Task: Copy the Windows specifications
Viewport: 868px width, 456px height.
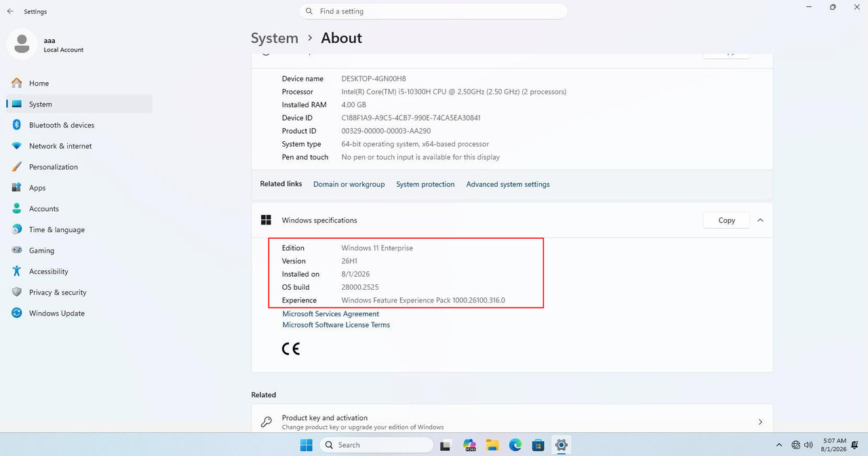Action: click(x=726, y=221)
